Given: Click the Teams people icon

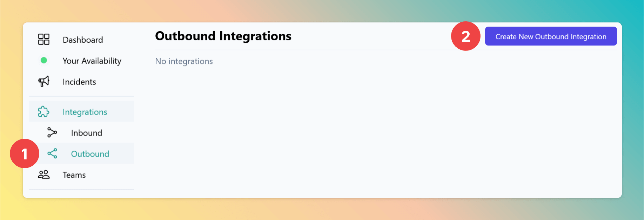Looking at the screenshot, I should (x=44, y=174).
